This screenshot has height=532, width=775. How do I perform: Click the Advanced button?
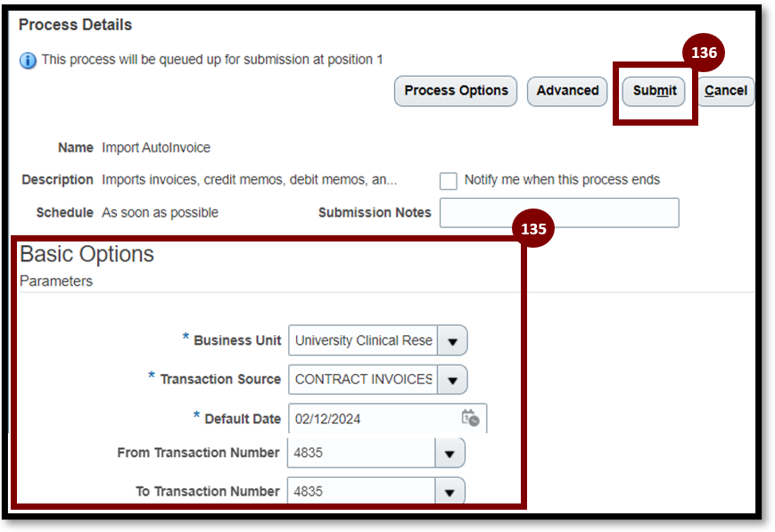(567, 91)
